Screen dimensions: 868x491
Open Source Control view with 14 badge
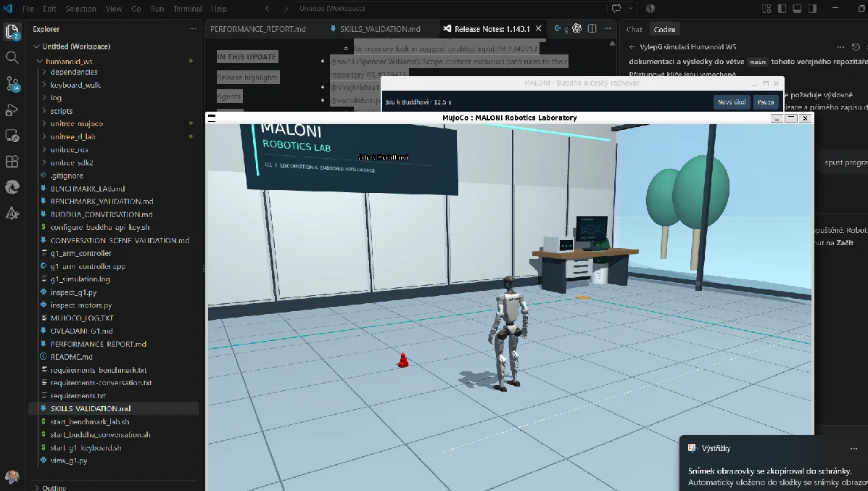[x=12, y=83]
